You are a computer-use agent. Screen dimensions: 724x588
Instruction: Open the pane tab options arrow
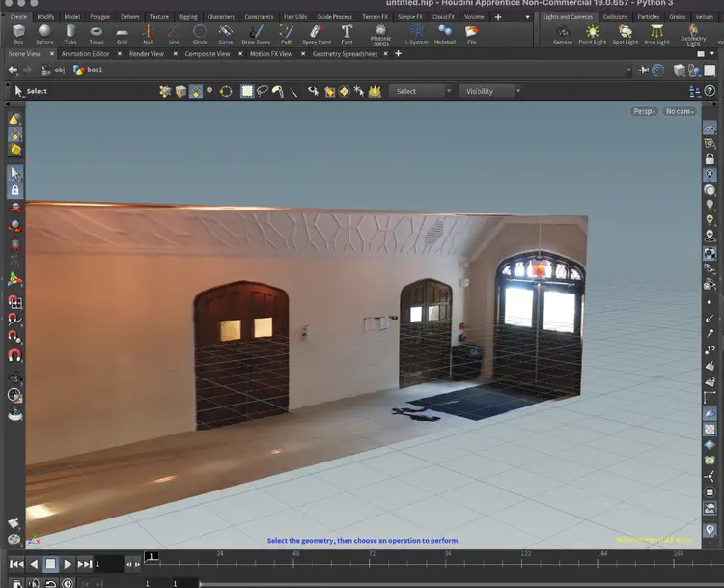click(x=712, y=54)
